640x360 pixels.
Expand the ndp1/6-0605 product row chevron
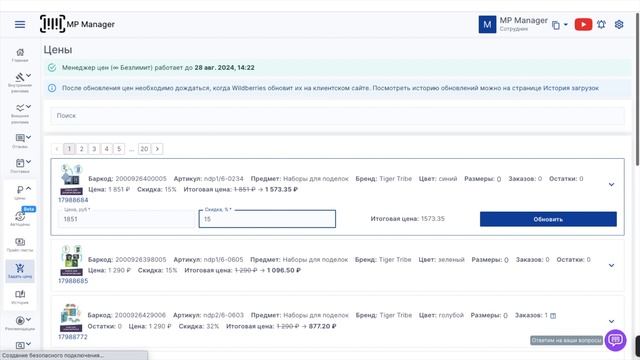[611, 265]
